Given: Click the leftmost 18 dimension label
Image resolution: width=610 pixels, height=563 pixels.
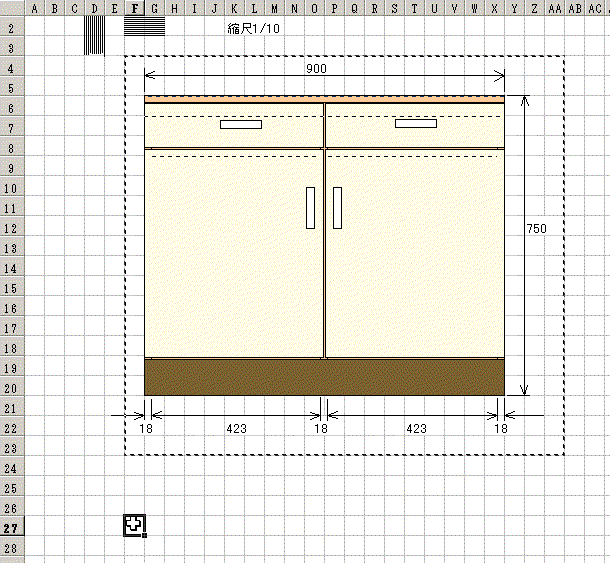Looking at the screenshot, I should click(146, 429).
